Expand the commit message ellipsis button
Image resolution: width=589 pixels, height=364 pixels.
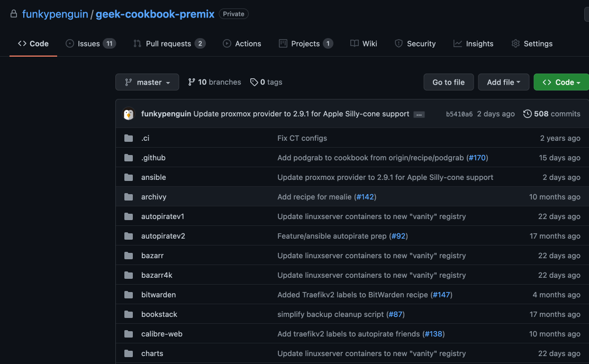tap(419, 114)
